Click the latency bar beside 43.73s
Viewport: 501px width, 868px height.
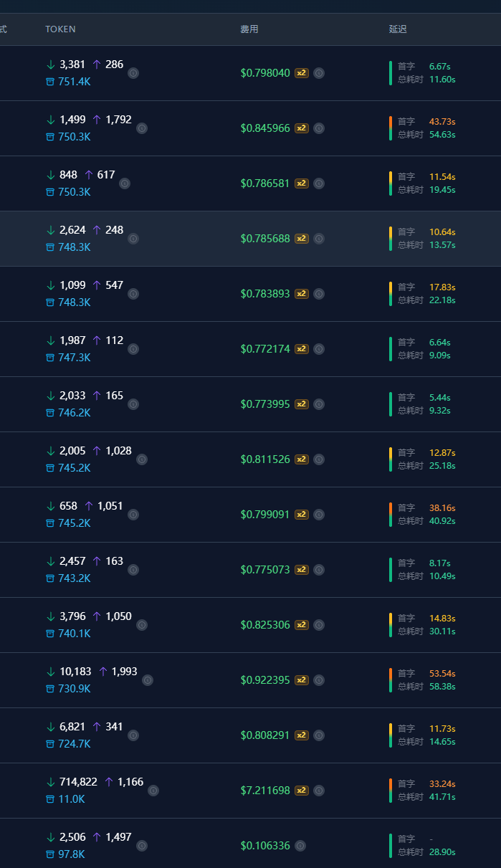[x=391, y=128]
